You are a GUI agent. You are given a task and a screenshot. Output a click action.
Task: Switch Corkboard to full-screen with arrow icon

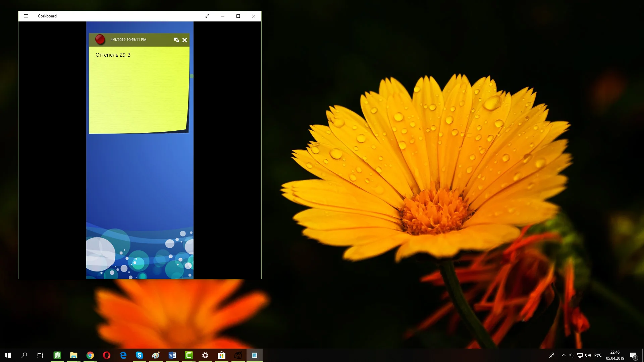point(207,16)
